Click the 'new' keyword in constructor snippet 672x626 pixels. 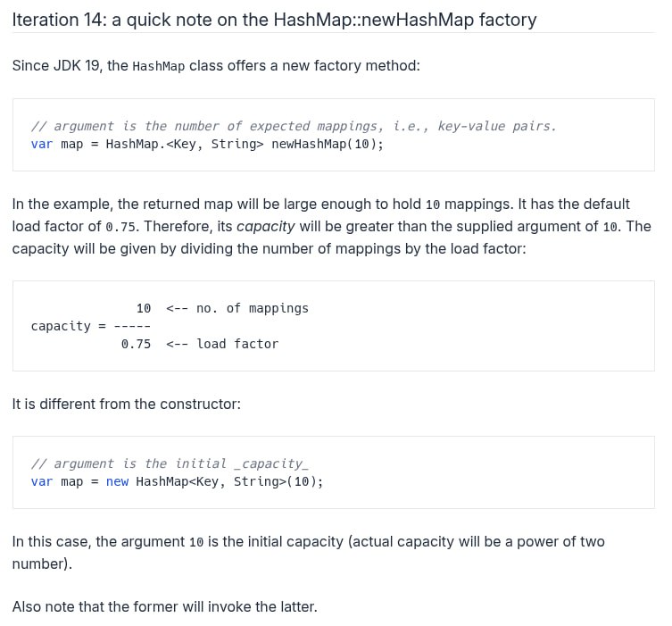coord(117,481)
